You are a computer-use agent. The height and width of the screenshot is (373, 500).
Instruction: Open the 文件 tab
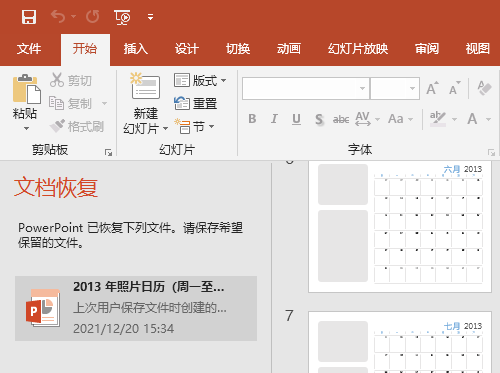(x=29, y=49)
